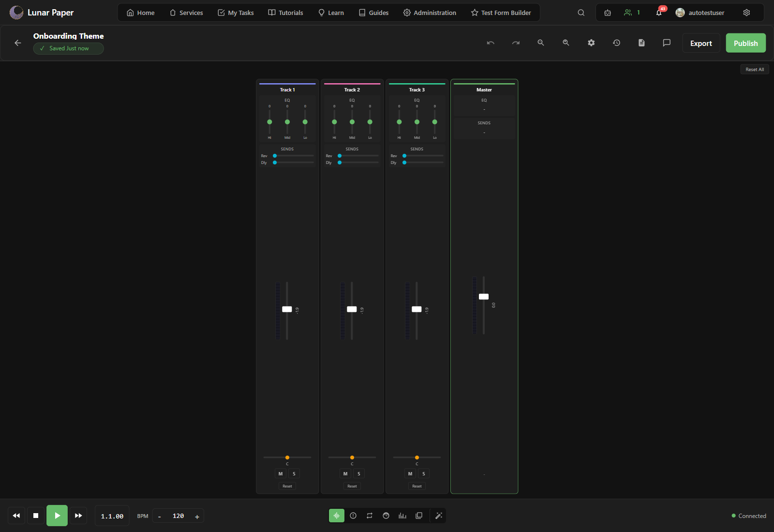Open editor settings gear in the toolbar
Viewport: 774px width, 532px height.
click(x=591, y=43)
